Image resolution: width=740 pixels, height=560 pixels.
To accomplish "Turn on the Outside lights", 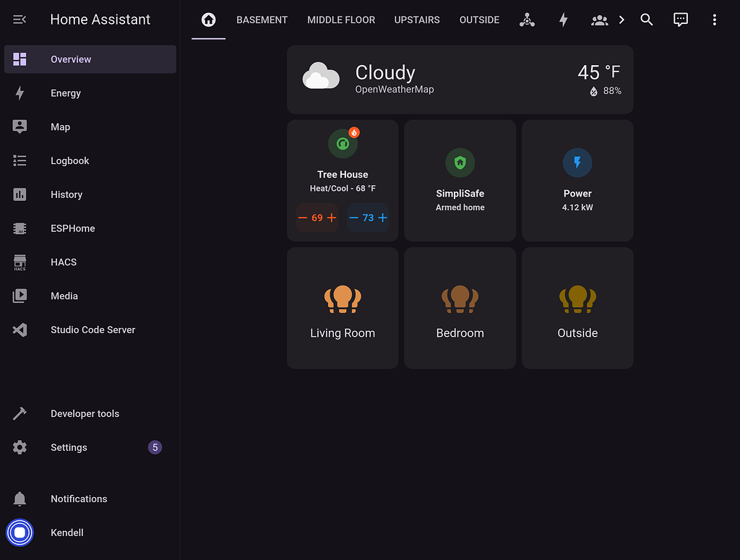I will coord(577,300).
